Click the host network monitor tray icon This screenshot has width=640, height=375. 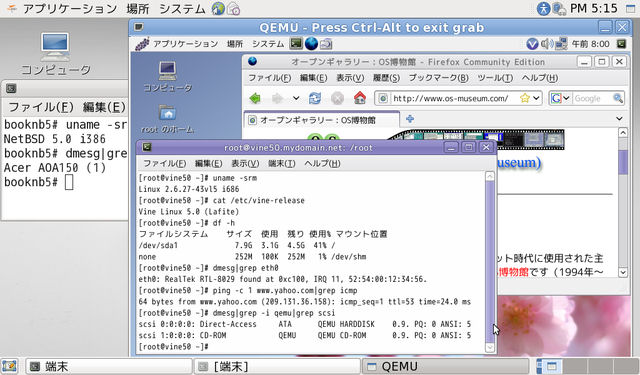coord(558,9)
